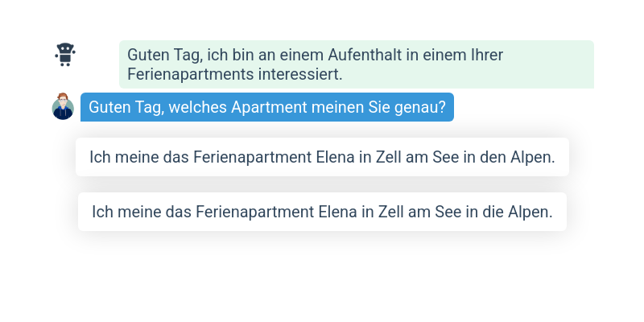Pick the "die Alpen" response card
Viewport: 644px width, 322px height.
pyautogui.click(x=322, y=212)
